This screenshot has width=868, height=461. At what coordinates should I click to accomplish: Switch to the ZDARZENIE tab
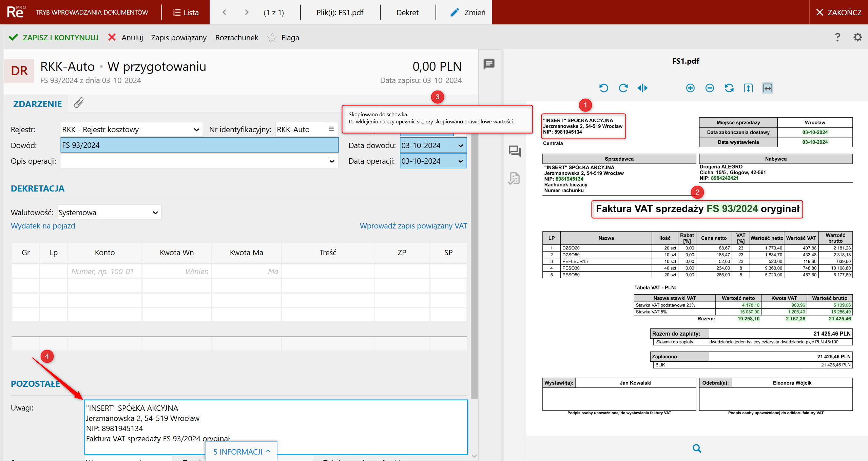click(x=37, y=104)
